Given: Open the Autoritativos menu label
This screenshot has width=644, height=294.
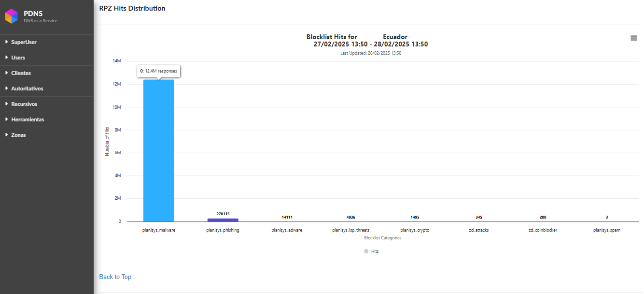Looking at the screenshot, I should click(27, 88).
